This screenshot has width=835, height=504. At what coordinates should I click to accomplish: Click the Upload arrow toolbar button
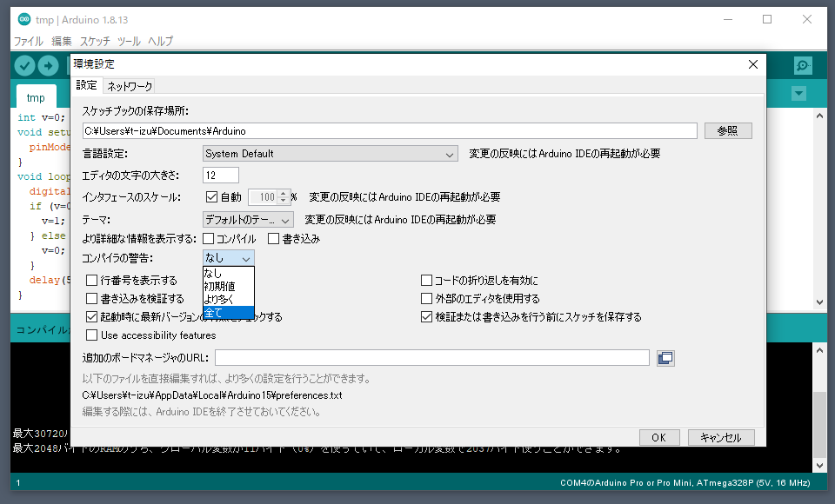(48, 66)
